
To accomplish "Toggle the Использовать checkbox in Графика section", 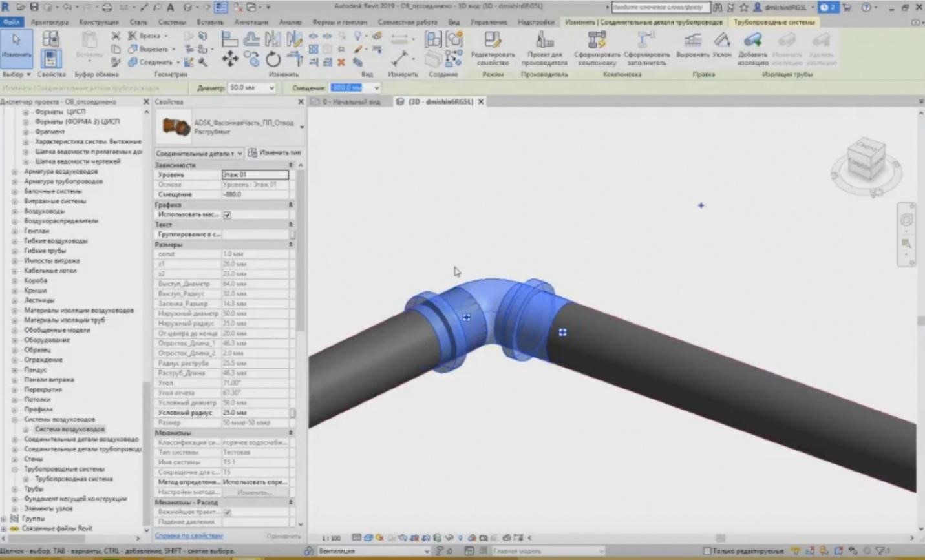I will coord(226,214).
